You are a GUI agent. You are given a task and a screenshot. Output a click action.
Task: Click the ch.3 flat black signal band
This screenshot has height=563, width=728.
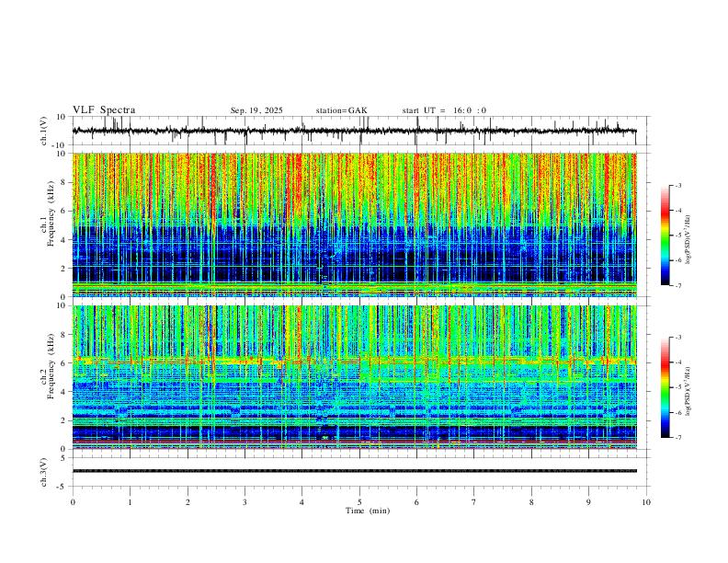tap(355, 471)
